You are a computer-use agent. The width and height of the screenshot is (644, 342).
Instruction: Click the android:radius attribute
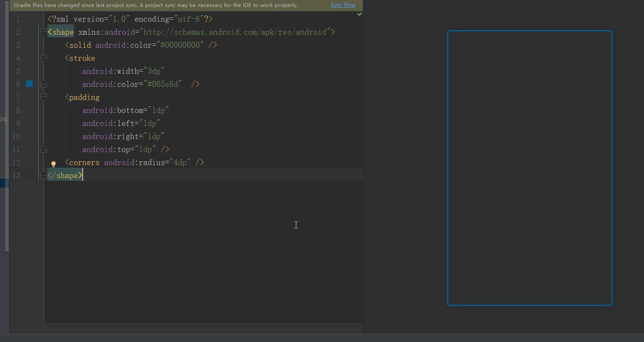(134, 163)
